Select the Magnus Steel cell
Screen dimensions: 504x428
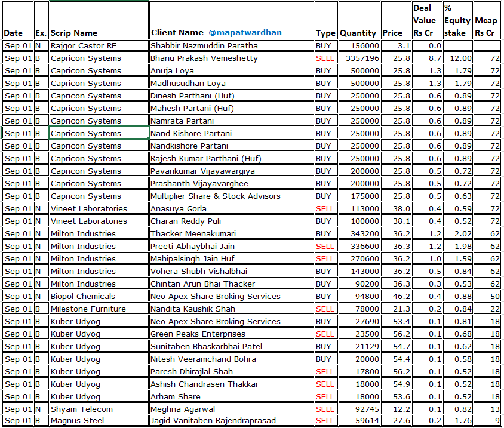(x=99, y=421)
